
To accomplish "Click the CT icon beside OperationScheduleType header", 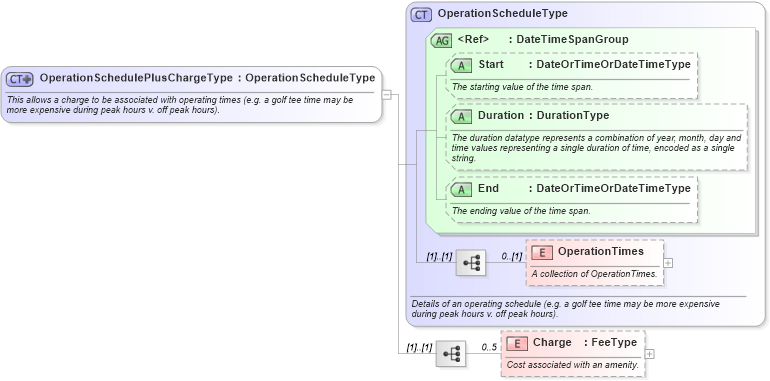I will (421, 15).
